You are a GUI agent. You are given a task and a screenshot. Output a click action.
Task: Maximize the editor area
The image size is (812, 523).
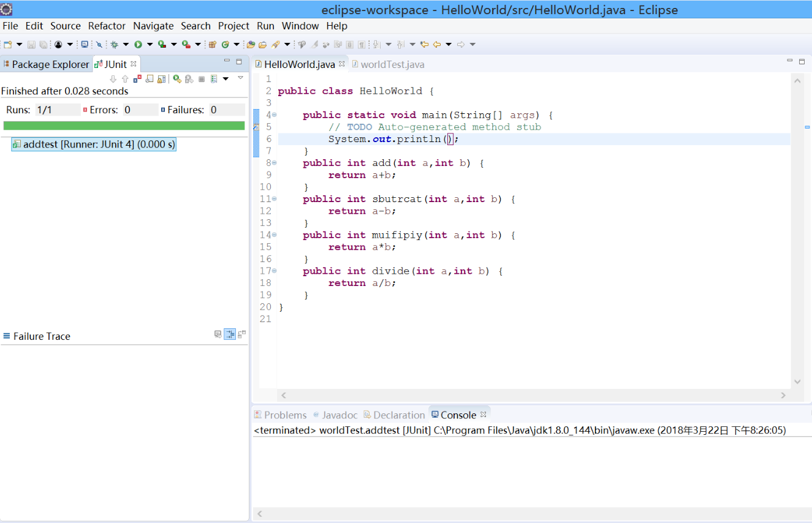pyautogui.click(x=802, y=61)
